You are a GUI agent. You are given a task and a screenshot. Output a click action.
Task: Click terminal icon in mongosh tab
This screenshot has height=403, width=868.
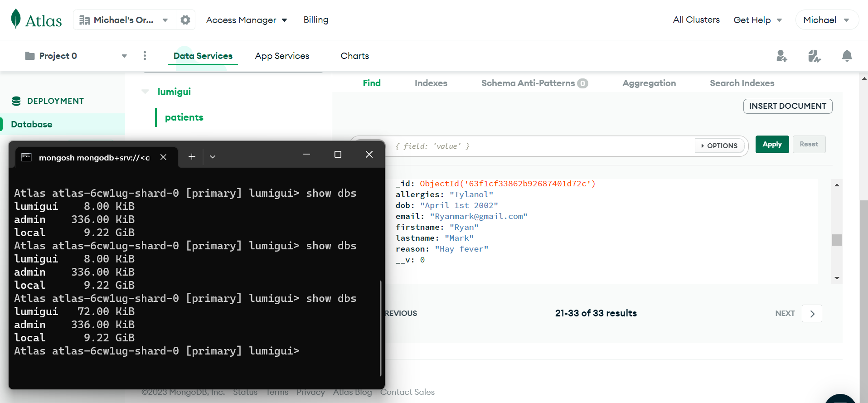click(27, 157)
